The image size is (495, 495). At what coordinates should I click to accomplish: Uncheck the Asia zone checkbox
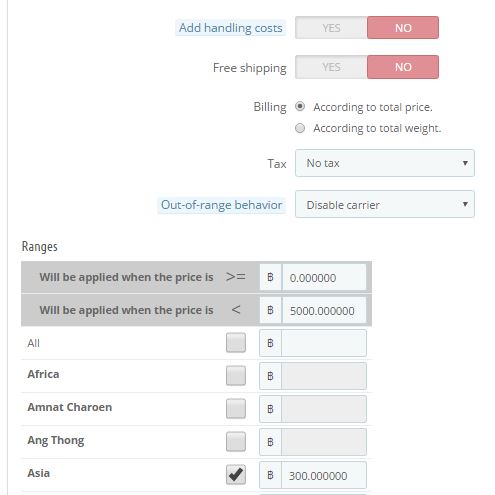click(x=236, y=475)
